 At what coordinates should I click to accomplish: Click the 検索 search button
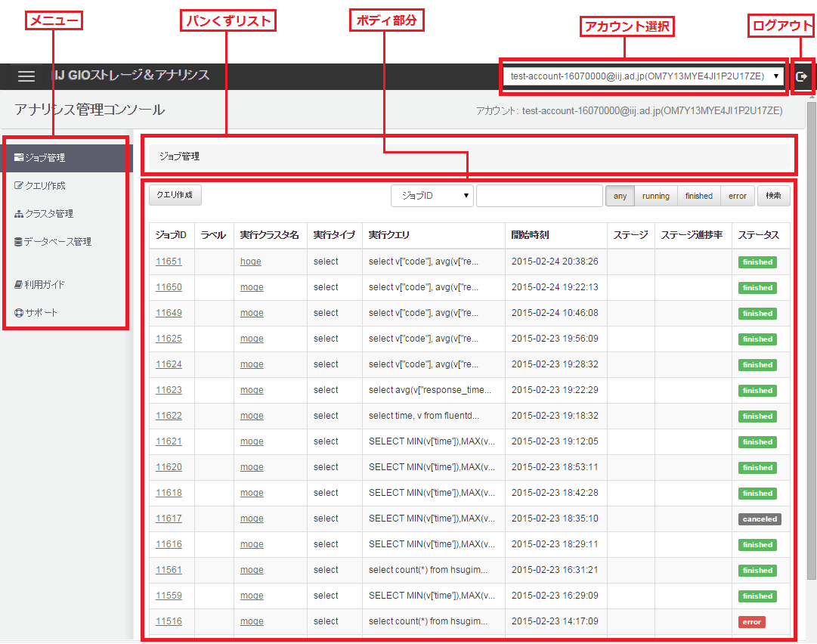773,196
